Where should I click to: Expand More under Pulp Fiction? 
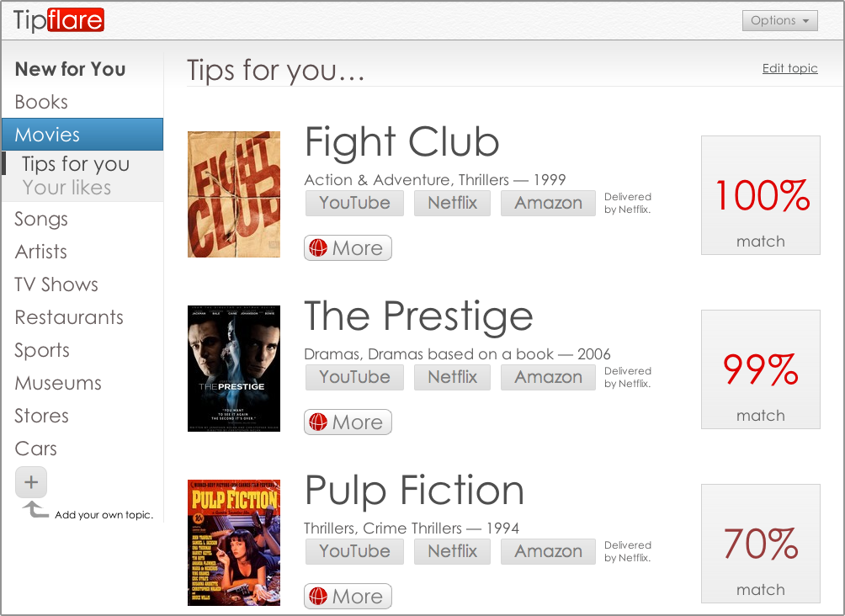(x=348, y=597)
